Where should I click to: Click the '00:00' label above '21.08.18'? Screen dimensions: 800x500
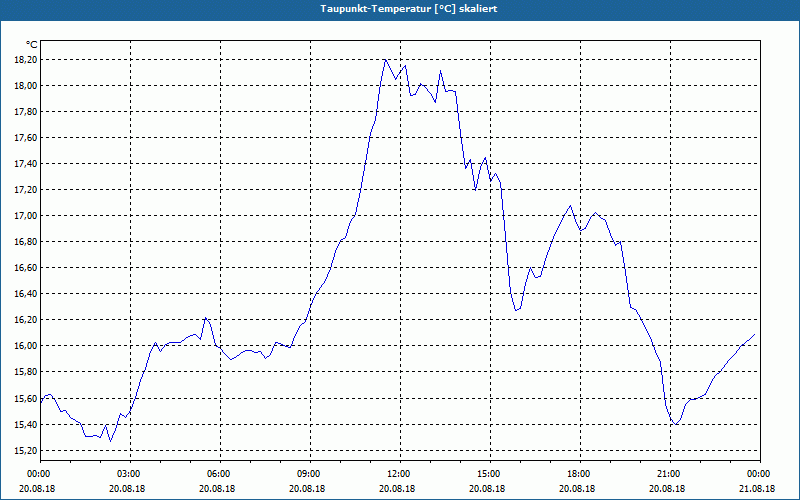tap(760, 474)
